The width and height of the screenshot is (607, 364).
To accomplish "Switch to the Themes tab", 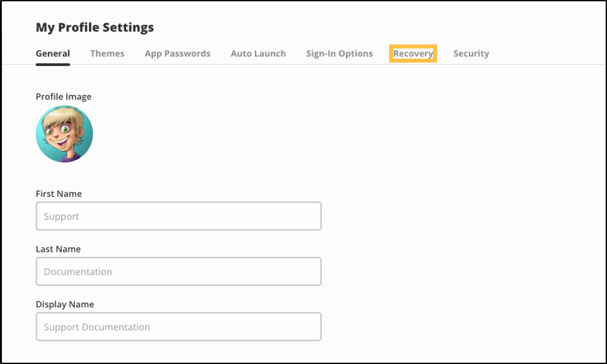I will click(107, 54).
